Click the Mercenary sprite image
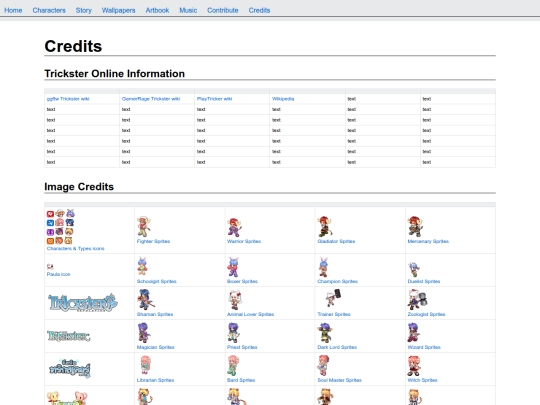The height and width of the screenshot is (405, 540). click(415, 227)
